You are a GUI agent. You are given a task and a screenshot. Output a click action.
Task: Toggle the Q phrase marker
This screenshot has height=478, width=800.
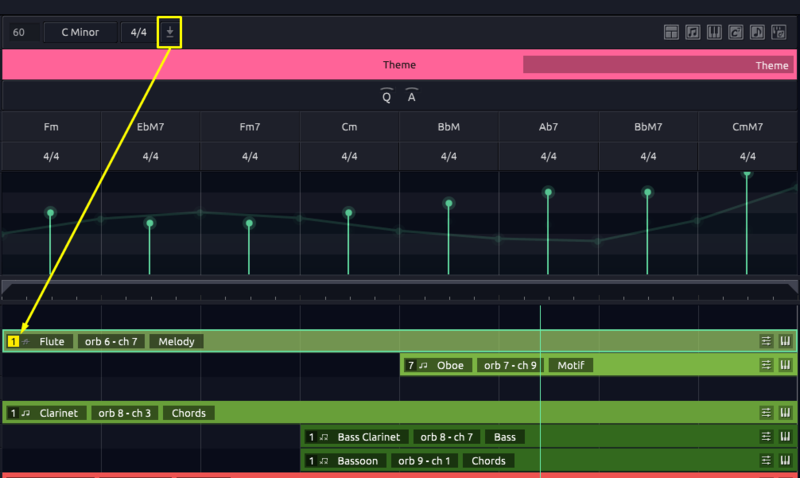pos(387,96)
